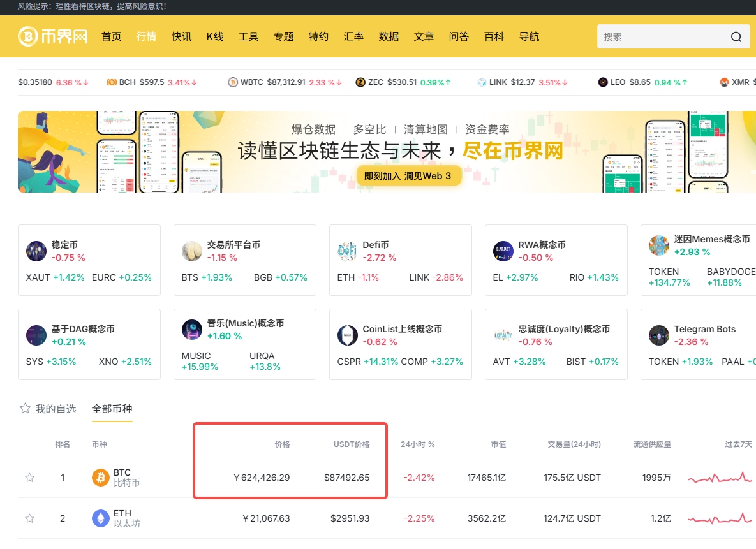Viewport: 756px width, 549px height.
Task: Select the 全部币种 tab
Action: click(x=112, y=409)
